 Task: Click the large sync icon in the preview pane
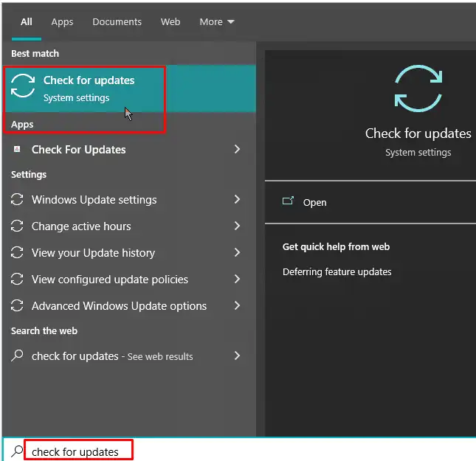click(418, 89)
